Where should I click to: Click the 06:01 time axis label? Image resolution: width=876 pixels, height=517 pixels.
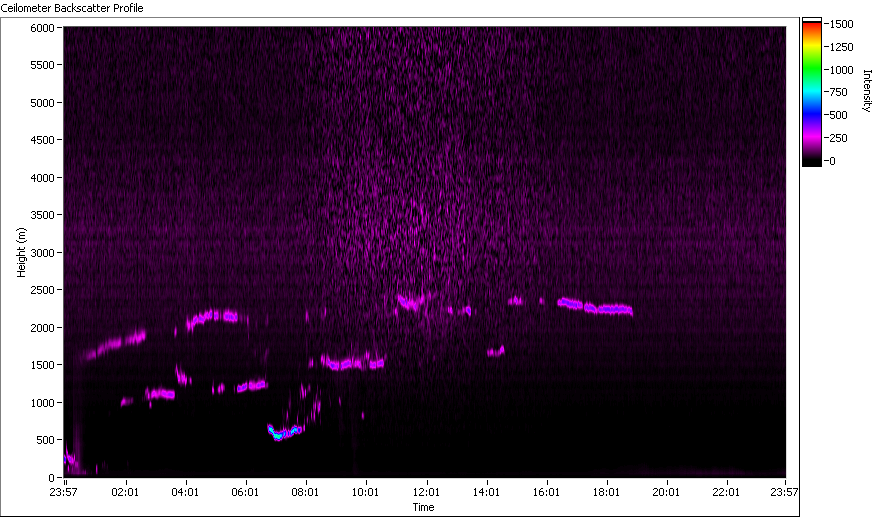coord(245,492)
